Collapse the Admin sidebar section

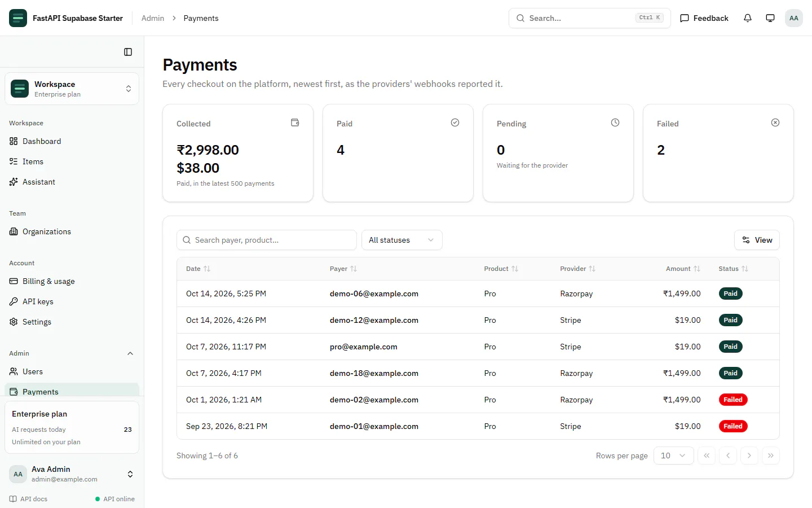point(72,353)
